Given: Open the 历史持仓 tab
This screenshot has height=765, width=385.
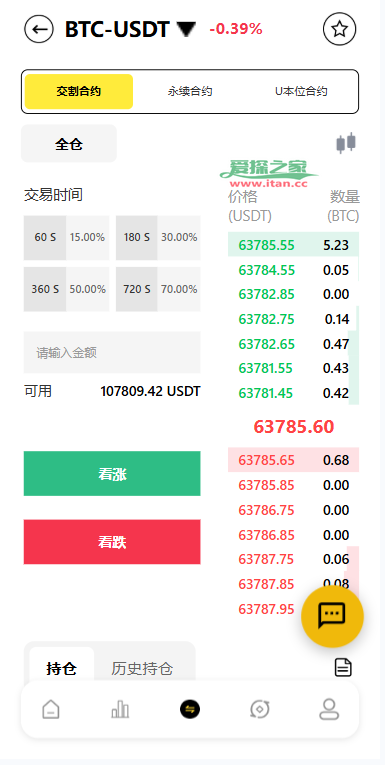Looking at the screenshot, I should 142,668.
